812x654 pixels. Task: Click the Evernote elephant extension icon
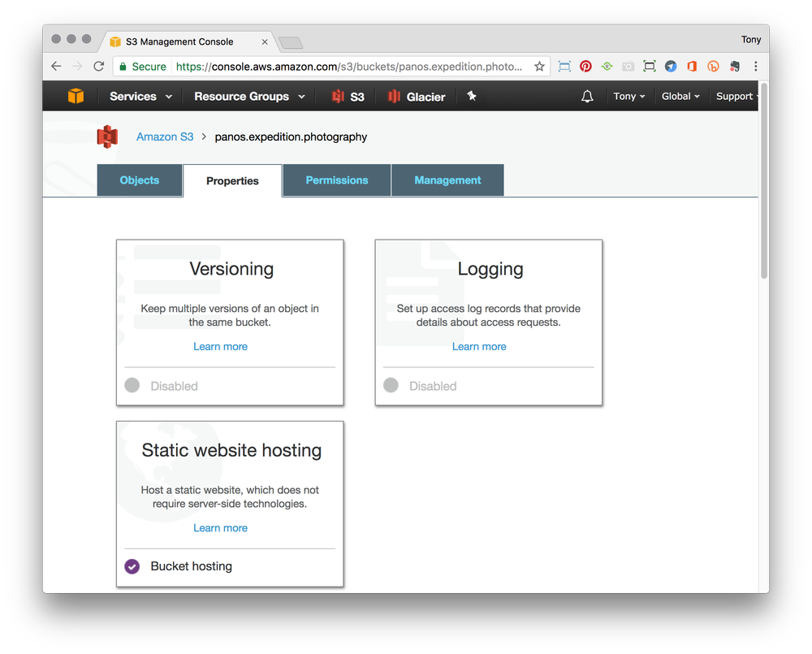734,67
